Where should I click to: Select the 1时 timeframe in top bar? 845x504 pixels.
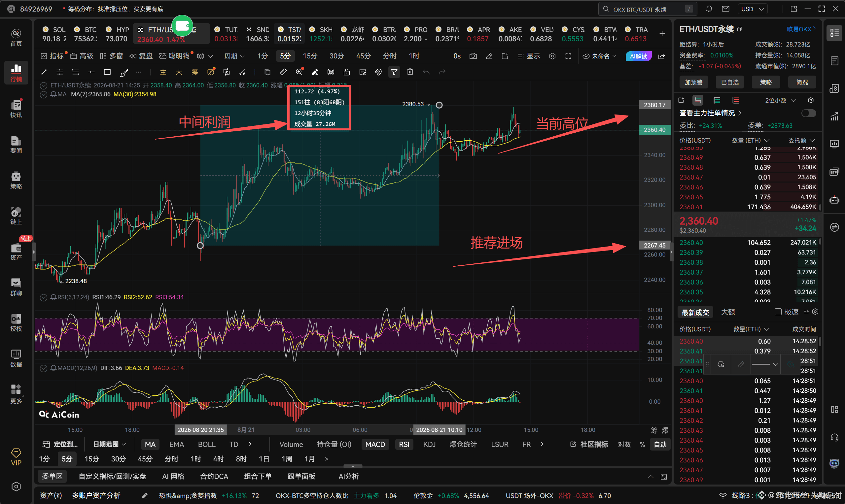[414, 56]
